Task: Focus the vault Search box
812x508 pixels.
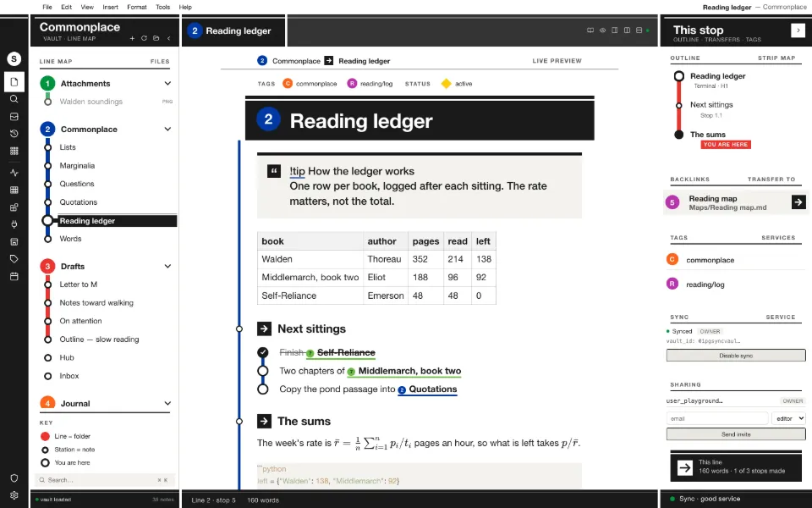Action: [x=105, y=480]
